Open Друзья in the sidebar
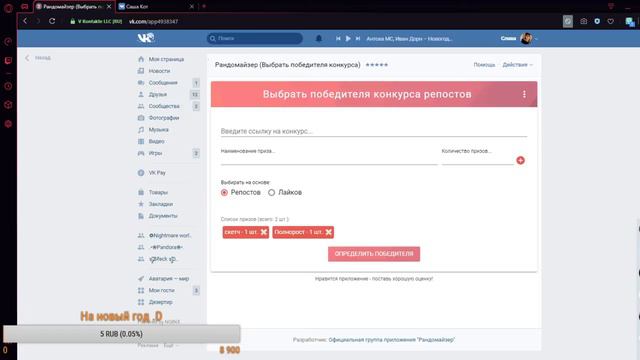 tap(158, 94)
